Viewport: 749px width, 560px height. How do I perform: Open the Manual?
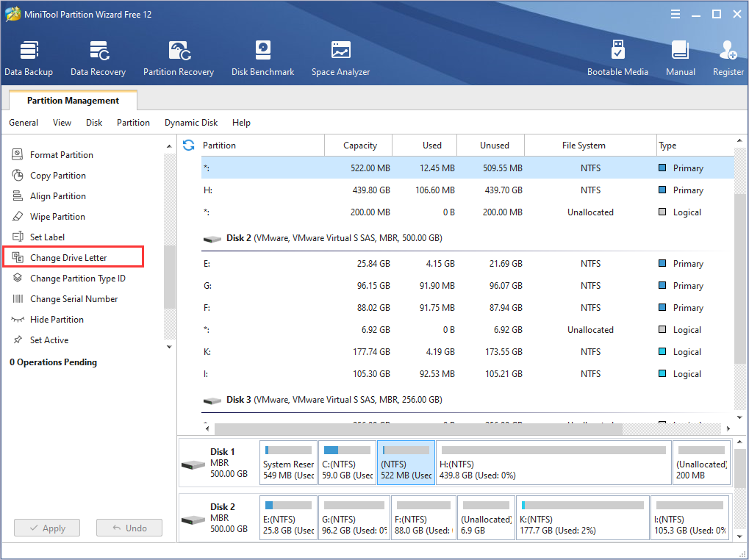[x=681, y=59]
